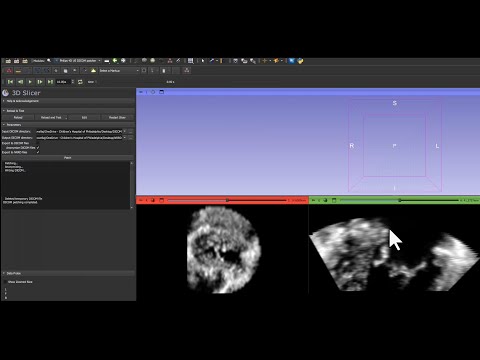This screenshot has height=360, width=480.
Task: Click the 3D view pin icon
Action: [141, 92]
